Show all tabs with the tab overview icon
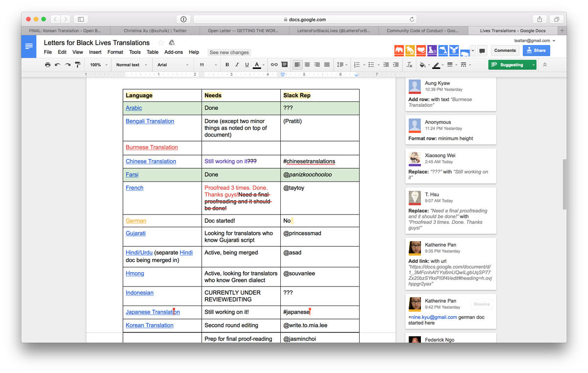588x373 pixels. [557, 19]
